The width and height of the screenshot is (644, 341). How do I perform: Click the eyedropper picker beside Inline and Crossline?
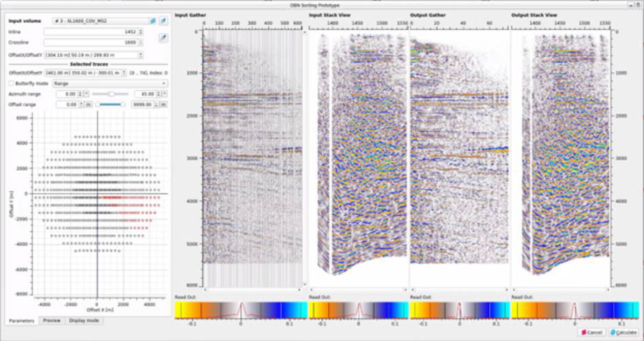[163, 37]
